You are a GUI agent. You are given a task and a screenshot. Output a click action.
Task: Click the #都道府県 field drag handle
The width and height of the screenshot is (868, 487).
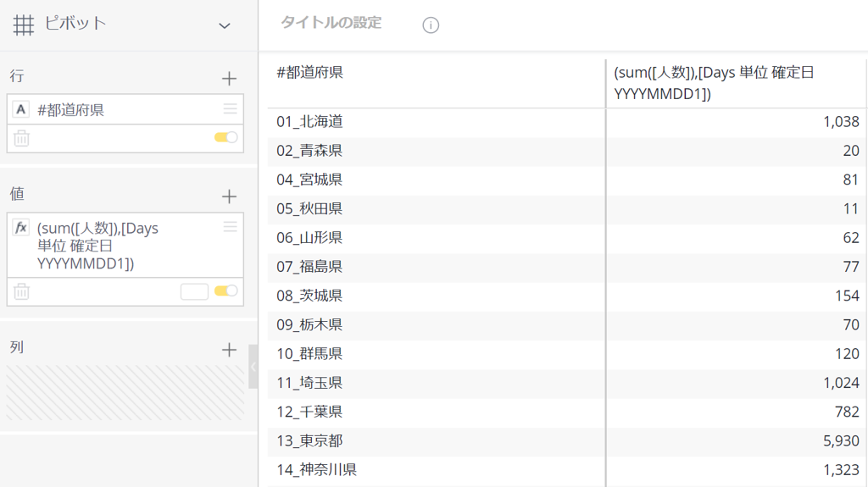[231, 108]
